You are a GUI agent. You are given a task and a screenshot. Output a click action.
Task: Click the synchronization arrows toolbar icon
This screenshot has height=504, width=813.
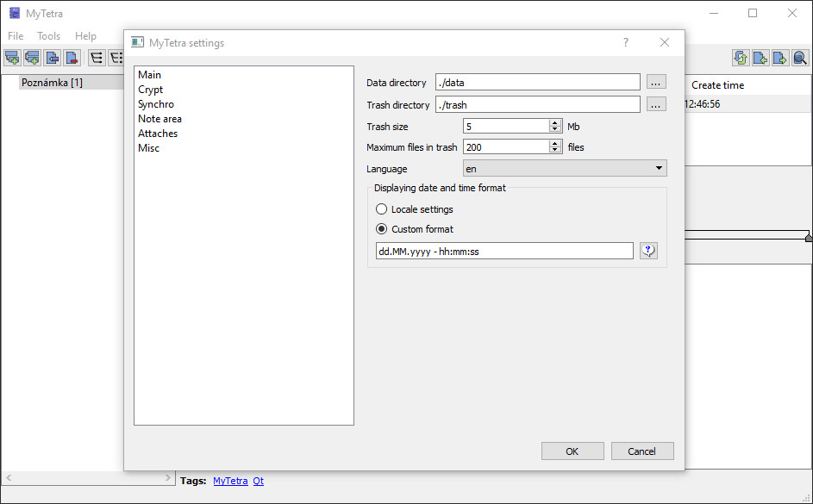coord(741,58)
